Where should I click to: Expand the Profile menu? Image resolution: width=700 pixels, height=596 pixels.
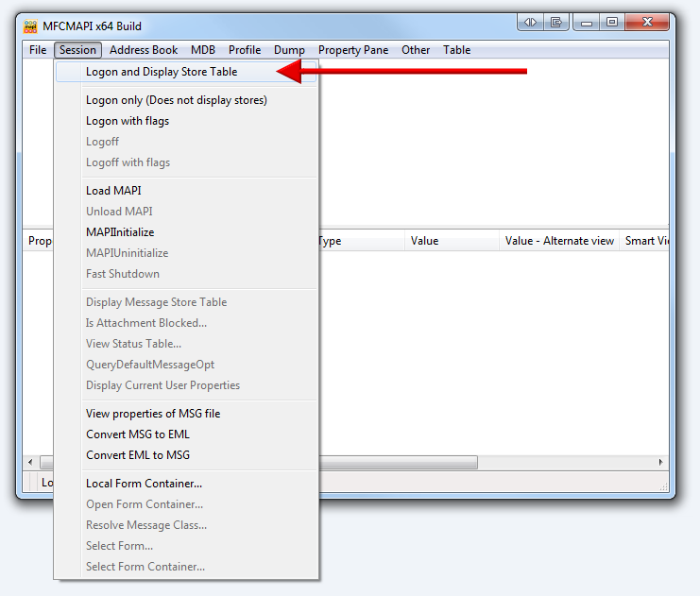[245, 50]
